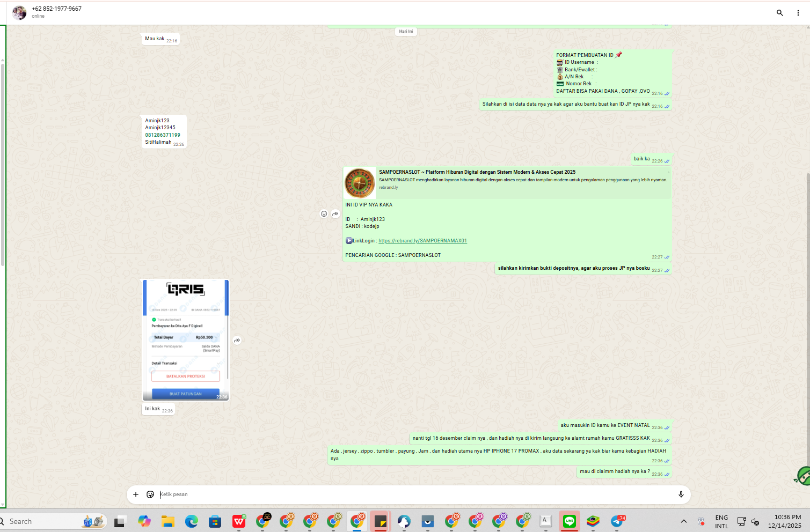The height and width of the screenshot is (532, 810).
Task: React with emoji to the SAMPOERNASLOT message
Action: click(x=324, y=214)
